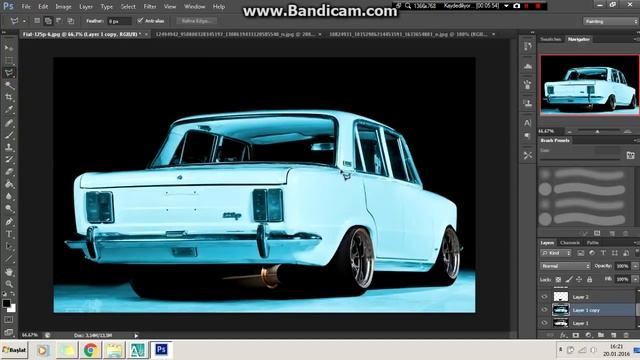
Task: Toggle Quick Mask mode
Action: pyautogui.click(x=9, y=320)
